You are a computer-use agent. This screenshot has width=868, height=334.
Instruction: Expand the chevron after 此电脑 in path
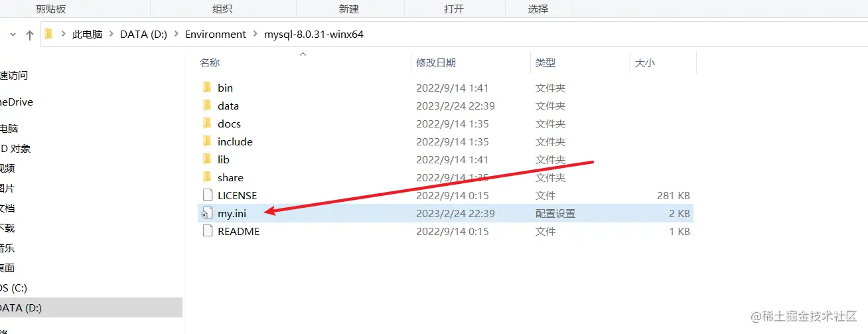111,35
